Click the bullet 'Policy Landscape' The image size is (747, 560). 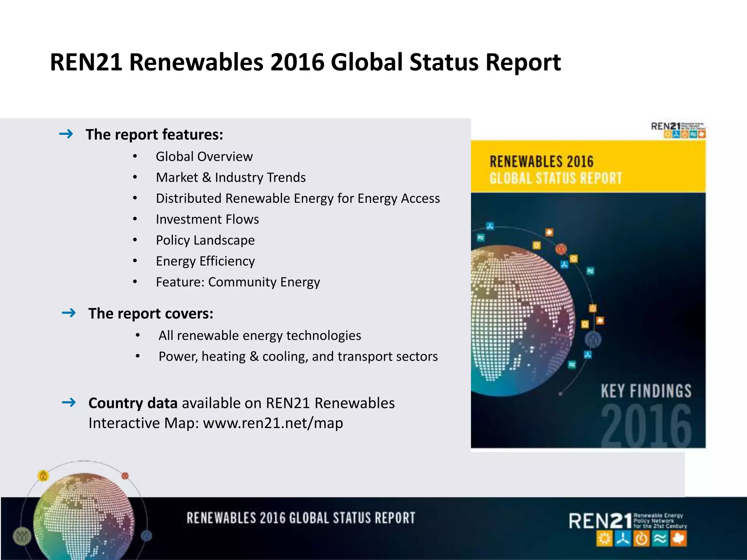tap(205, 241)
